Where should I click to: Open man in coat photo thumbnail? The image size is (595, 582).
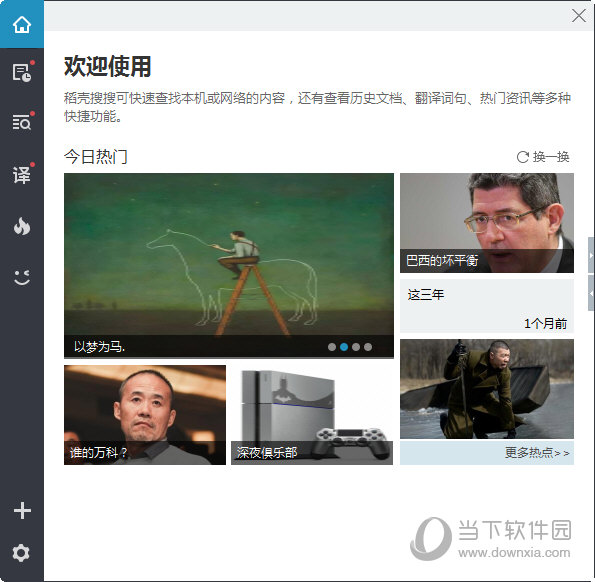(487, 389)
